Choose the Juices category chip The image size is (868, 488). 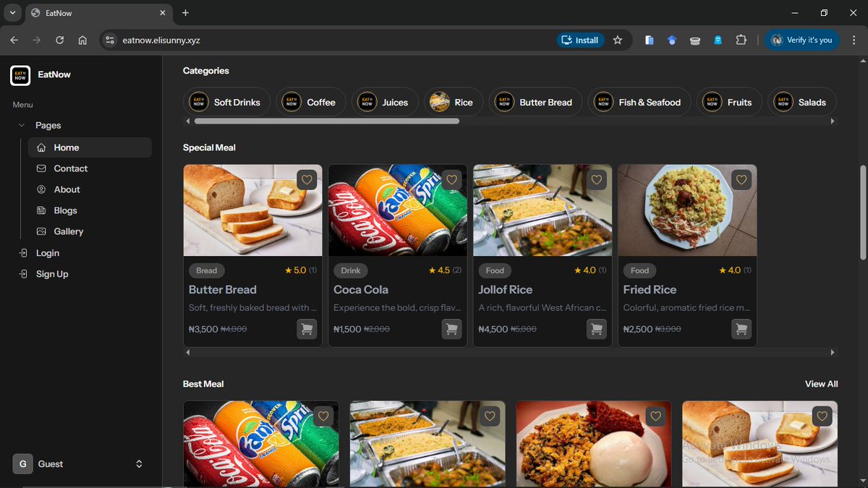point(385,102)
